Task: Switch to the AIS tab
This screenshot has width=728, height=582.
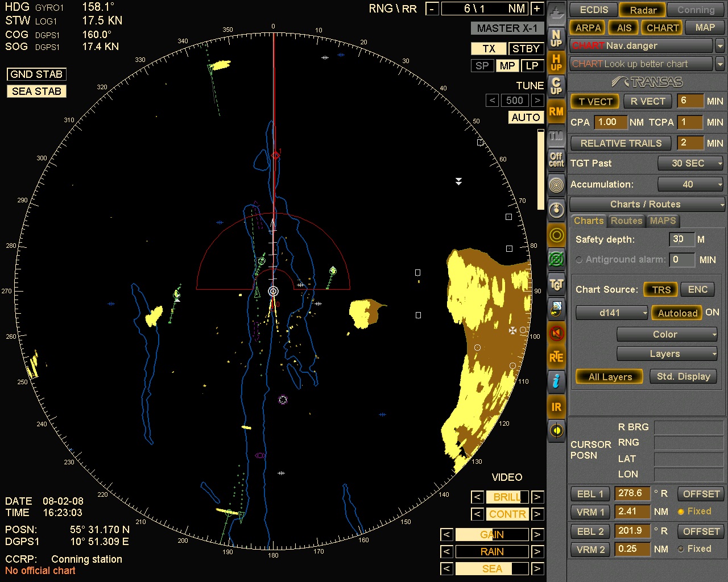Action: tap(623, 27)
